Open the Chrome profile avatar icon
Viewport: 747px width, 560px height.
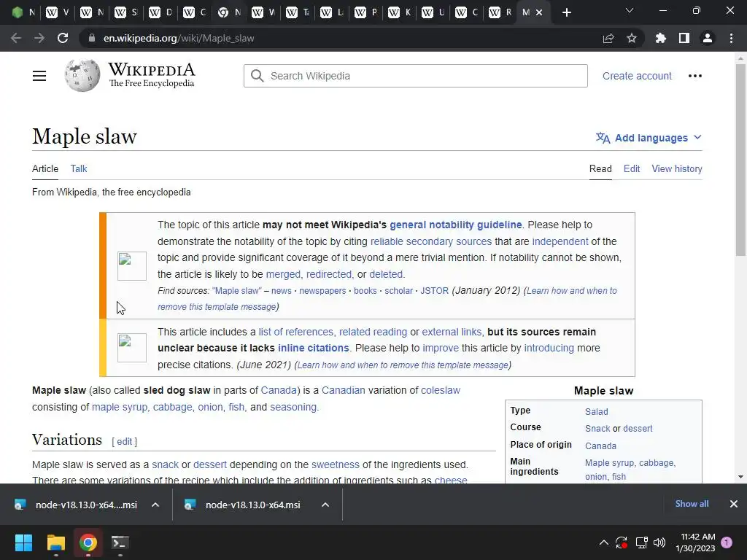708,38
